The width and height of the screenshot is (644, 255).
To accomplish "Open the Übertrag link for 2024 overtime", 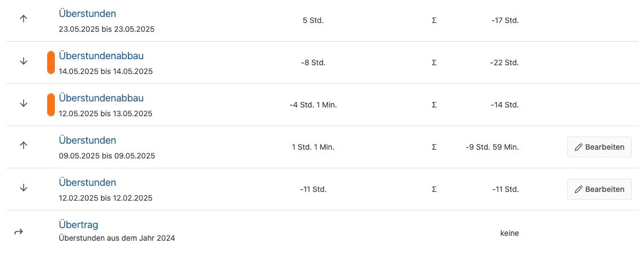I will pos(78,225).
